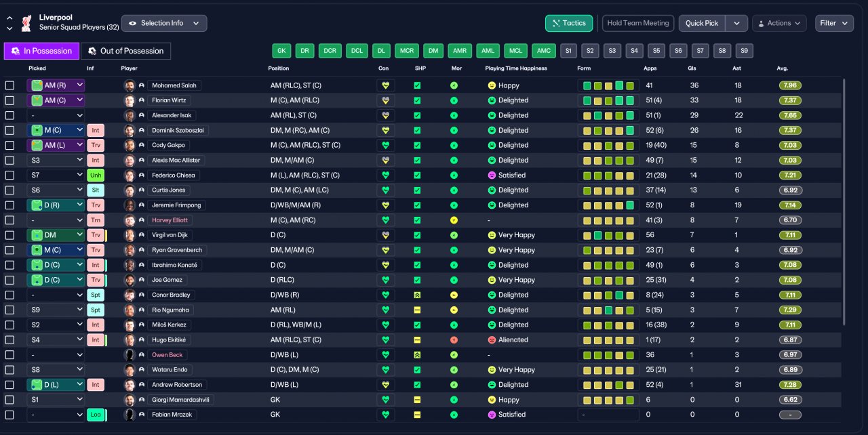Click Hugo Ekitiké's alienated face icon

pos(492,340)
